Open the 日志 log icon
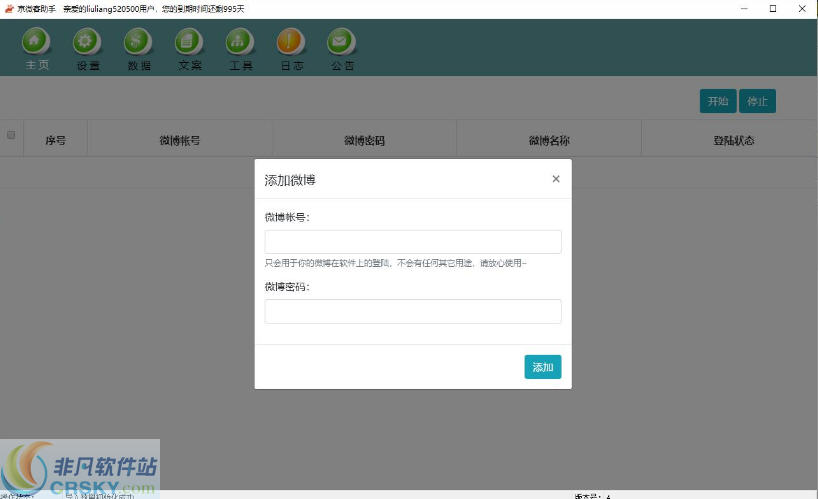818x499 pixels. [x=291, y=42]
